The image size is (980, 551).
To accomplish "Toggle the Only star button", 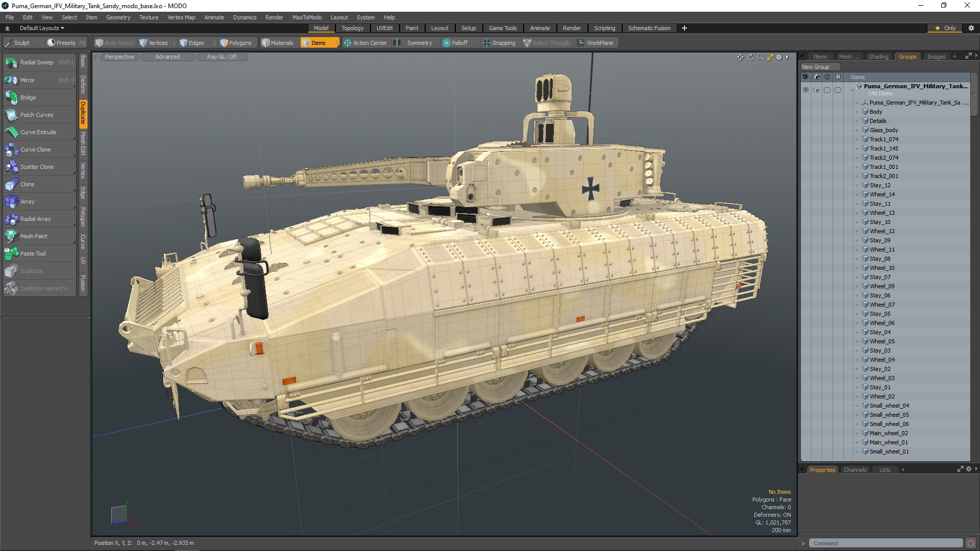I will [945, 28].
